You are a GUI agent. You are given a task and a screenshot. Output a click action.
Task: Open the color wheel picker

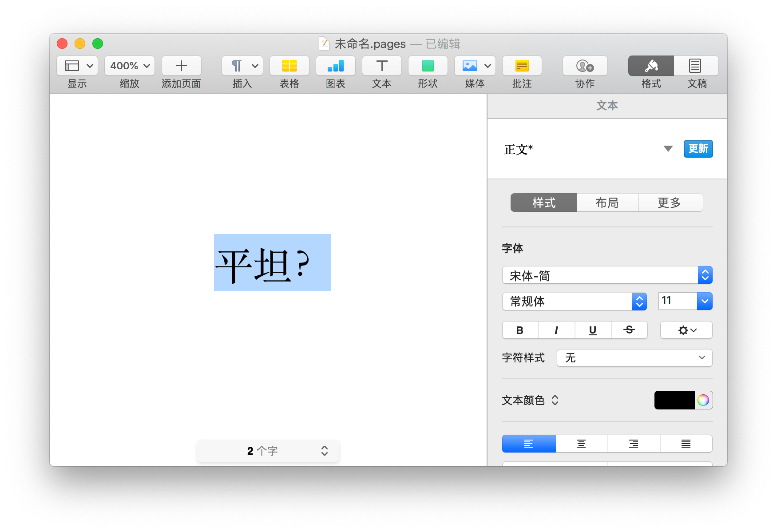click(x=703, y=400)
